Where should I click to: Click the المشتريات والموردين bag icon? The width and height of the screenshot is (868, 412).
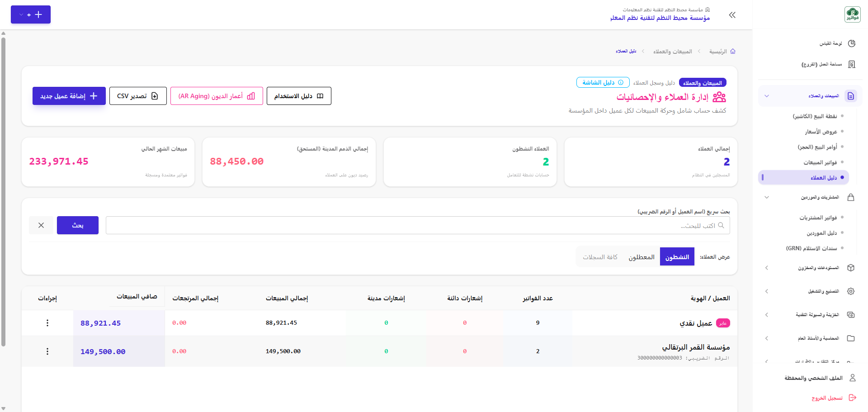(851, 197)
